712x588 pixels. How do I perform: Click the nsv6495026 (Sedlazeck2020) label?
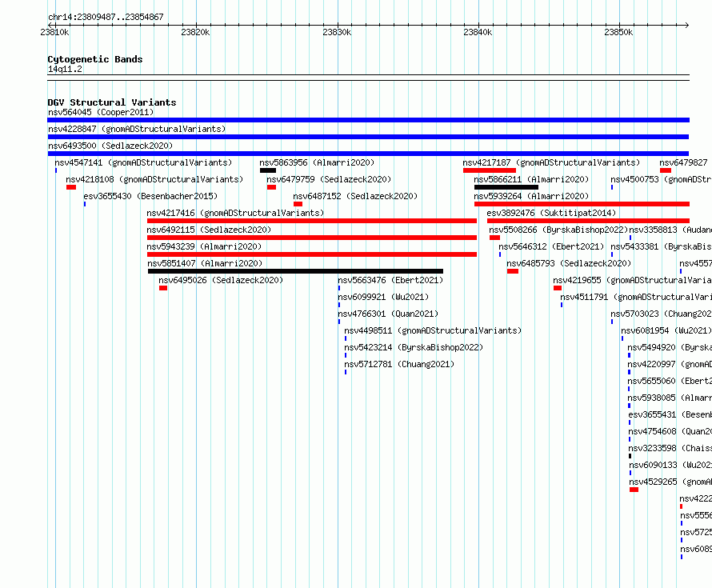pos(221,280)
